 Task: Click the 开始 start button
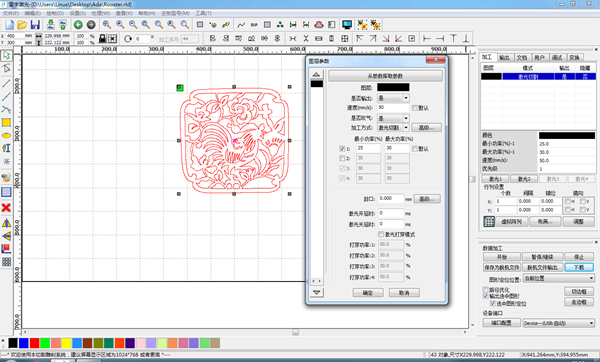(502, 256)
